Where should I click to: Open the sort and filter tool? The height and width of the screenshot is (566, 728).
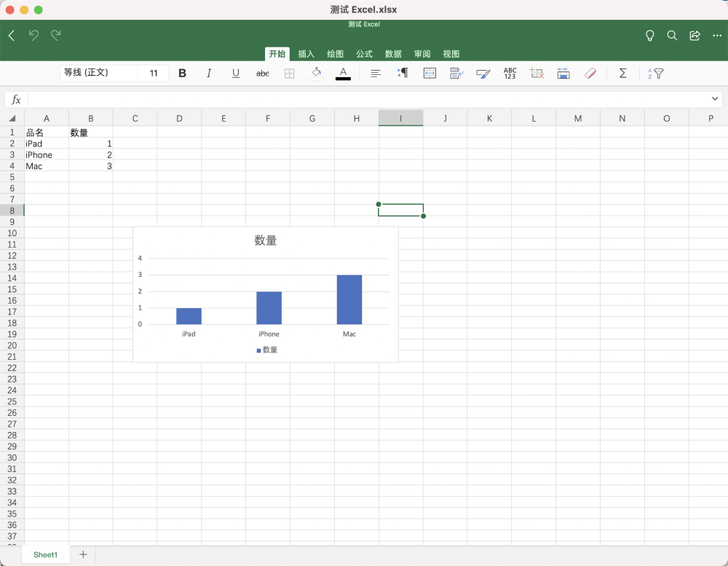click(656, 74)
